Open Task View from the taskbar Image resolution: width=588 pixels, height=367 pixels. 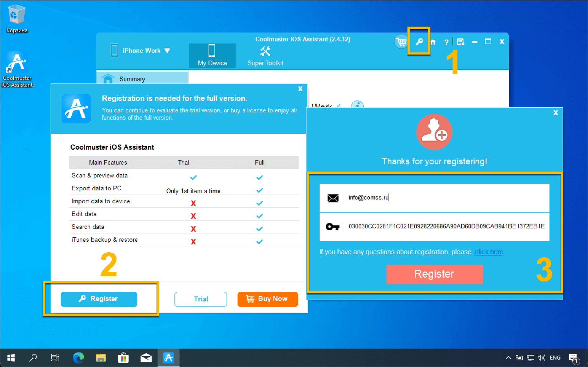pos(55,358)
